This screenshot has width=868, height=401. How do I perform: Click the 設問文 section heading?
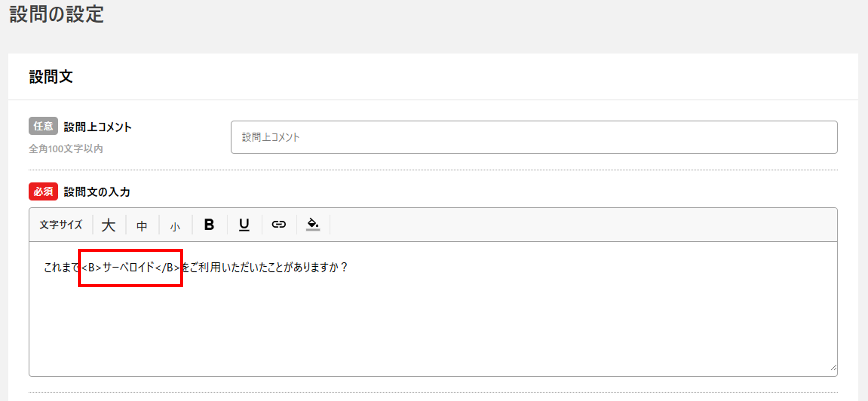click(51, 77)
